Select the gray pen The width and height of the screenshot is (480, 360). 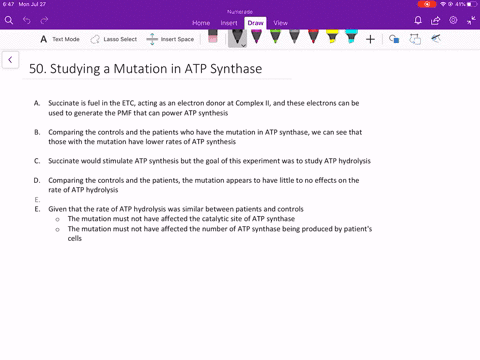pyautogui.click(x=294, y=37)
